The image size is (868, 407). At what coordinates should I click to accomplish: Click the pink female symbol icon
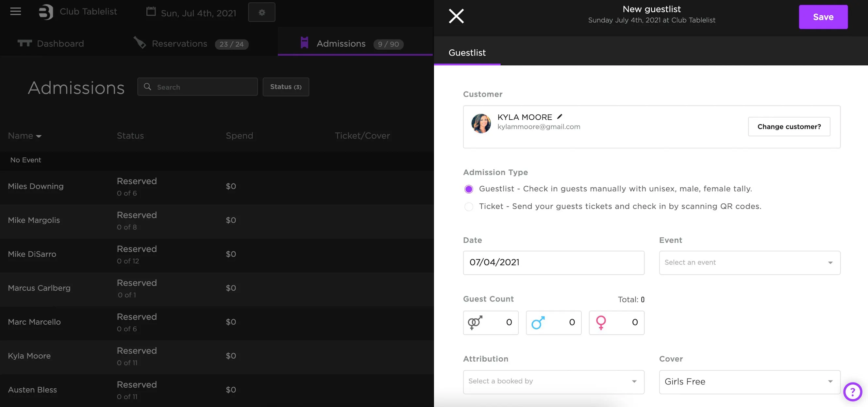(x=601, y=323)
